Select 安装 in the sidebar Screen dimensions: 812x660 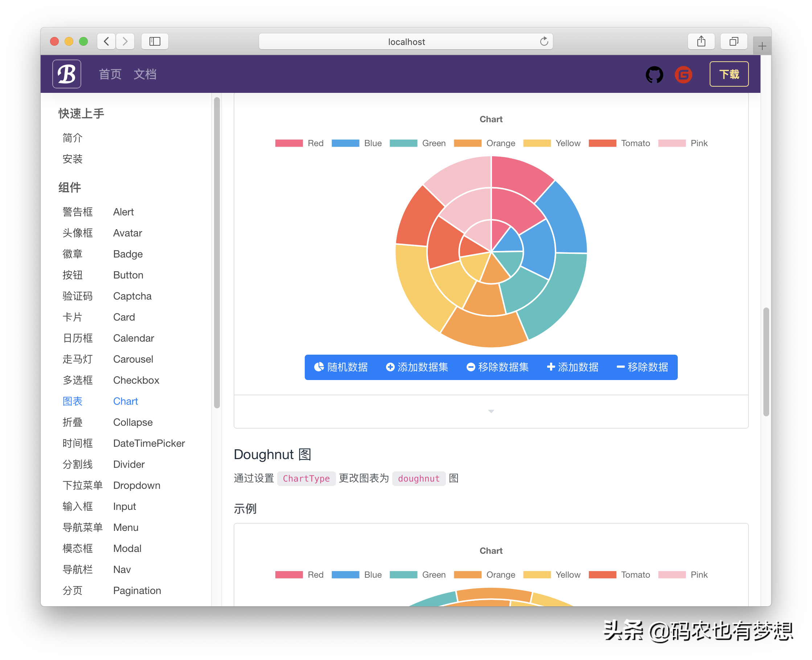(x=72, y=159)
